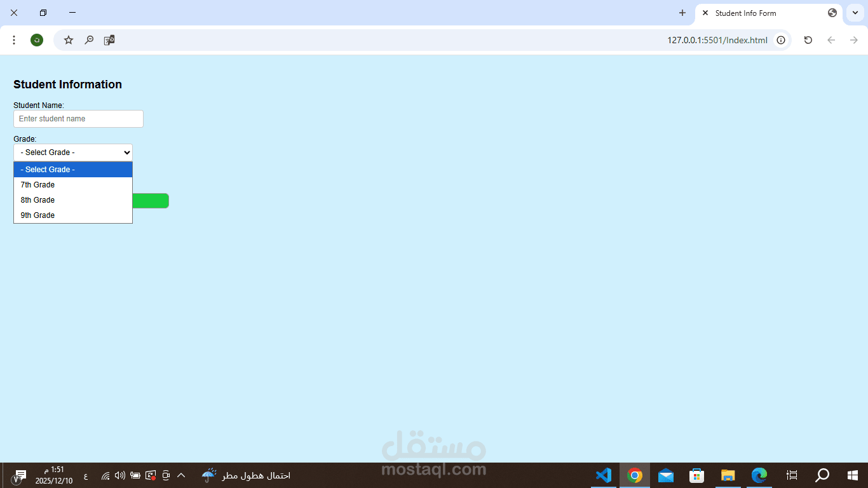Click the zoom magnifier icon in the address bar
The height and width of the screenshot is (488, 868).
pyautogui.click(x=90, y=40)
